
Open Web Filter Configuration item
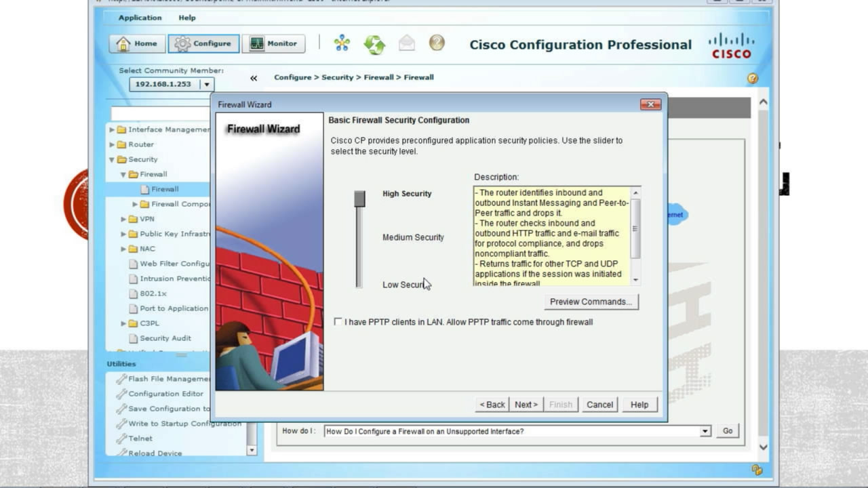[169, 264]
